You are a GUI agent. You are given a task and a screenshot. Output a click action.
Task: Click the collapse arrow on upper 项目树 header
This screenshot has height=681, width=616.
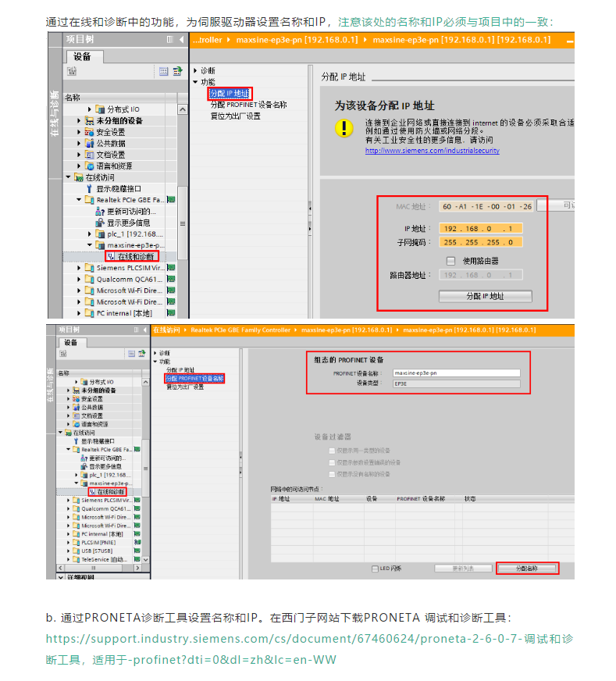pyautogui.click(x=182, y=39)
